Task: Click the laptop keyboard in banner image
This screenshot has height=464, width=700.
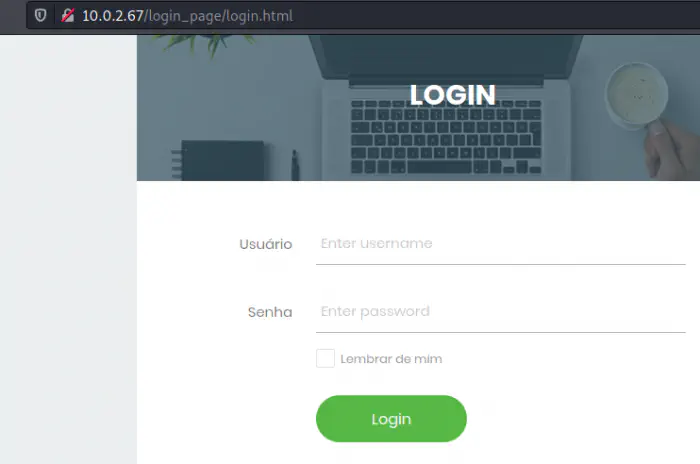Action: 446,137
